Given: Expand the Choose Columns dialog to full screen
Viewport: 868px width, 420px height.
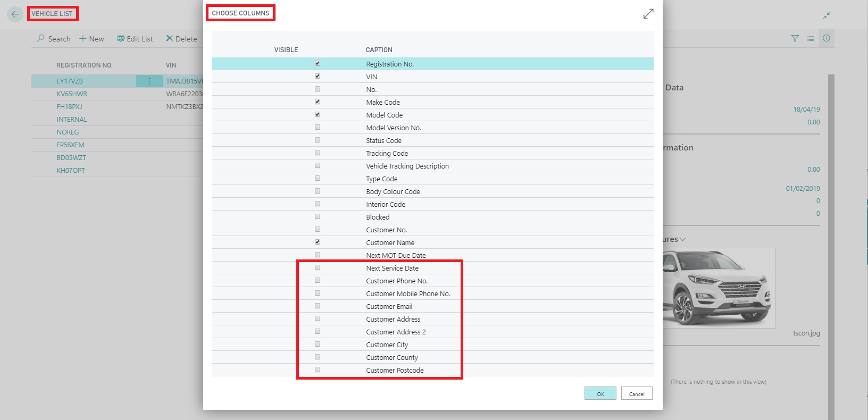Looking at the screenshot, I should [x=648, y=14].
